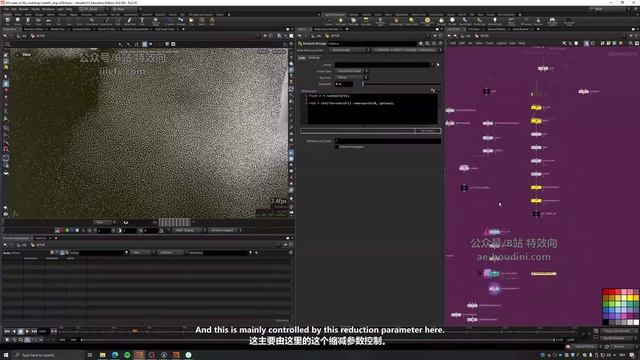This screenshot has width=640, height=360.
Task: Click the Attributes to Create field
Action: coord(388,141)
